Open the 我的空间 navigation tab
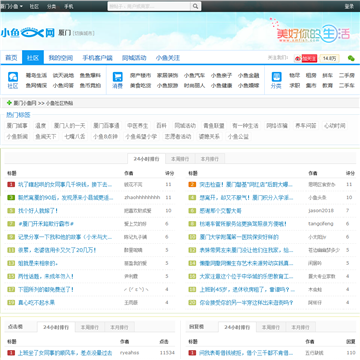 [x=60, y=58]
